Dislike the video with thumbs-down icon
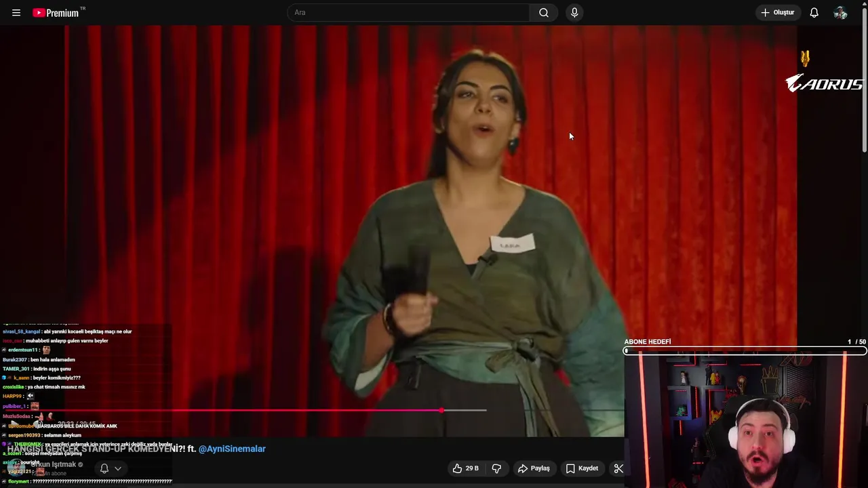Screen dimensions: 868x488 click(496, 468)
